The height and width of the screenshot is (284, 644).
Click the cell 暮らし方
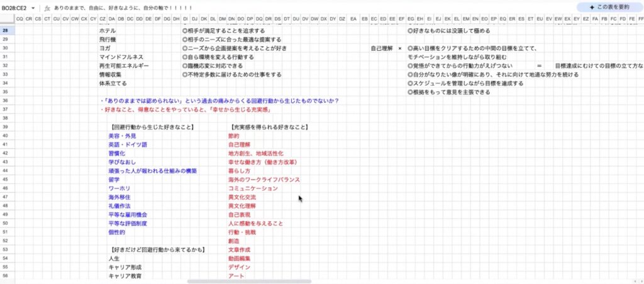pyautogui.click(x=240, y=171)
